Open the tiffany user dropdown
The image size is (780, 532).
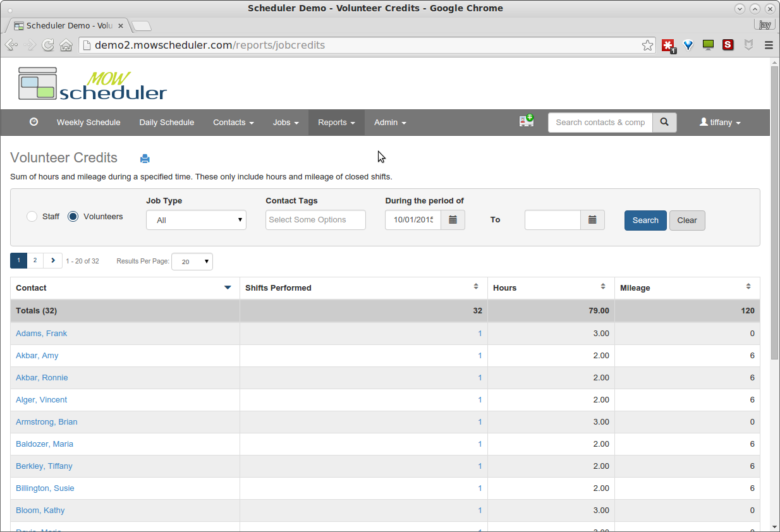click(720, 123)
